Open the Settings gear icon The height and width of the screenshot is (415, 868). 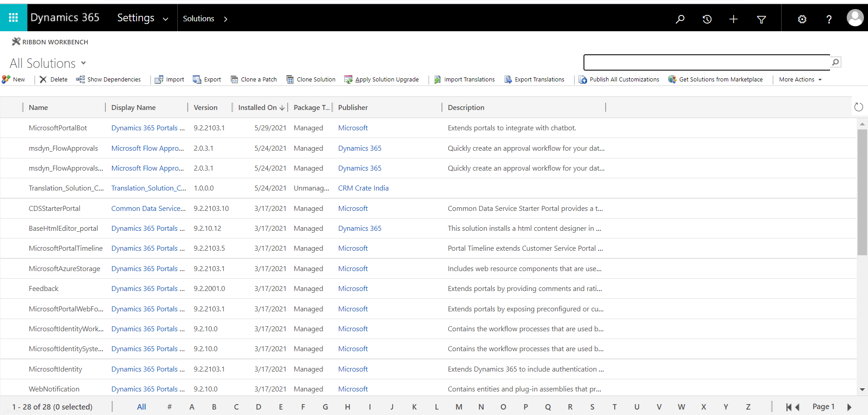tap(802, 19)
